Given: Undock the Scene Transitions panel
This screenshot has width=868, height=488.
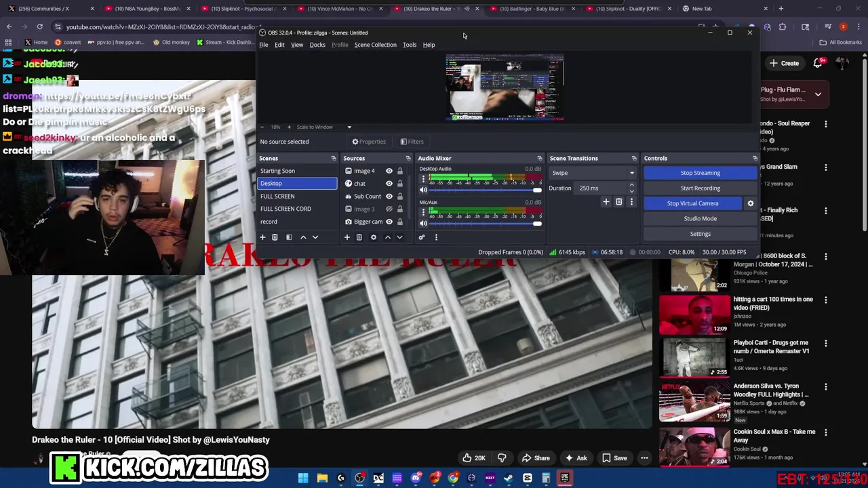Looking at the screenshot, I should point(634,159).
